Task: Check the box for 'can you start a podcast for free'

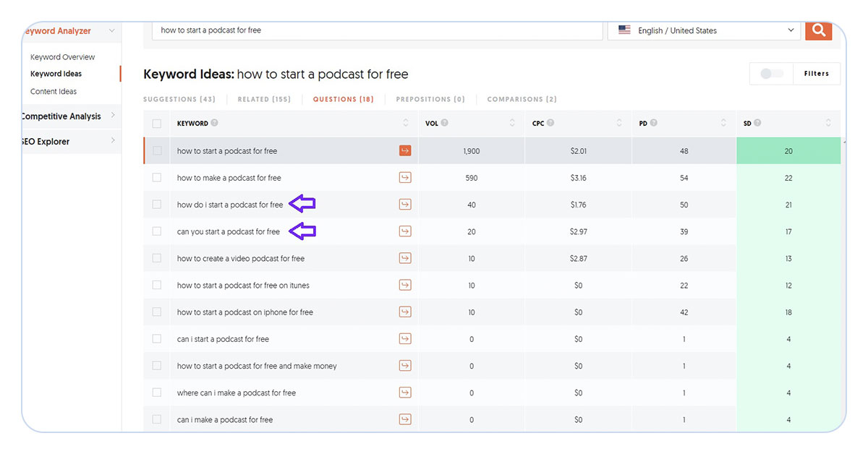Action: 157,231
